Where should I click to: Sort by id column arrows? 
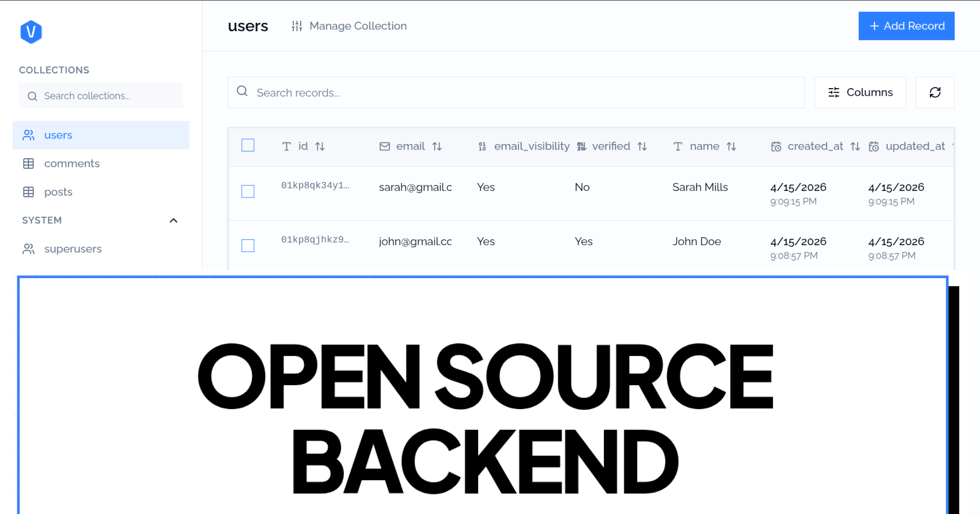click(x=320, y=146)
